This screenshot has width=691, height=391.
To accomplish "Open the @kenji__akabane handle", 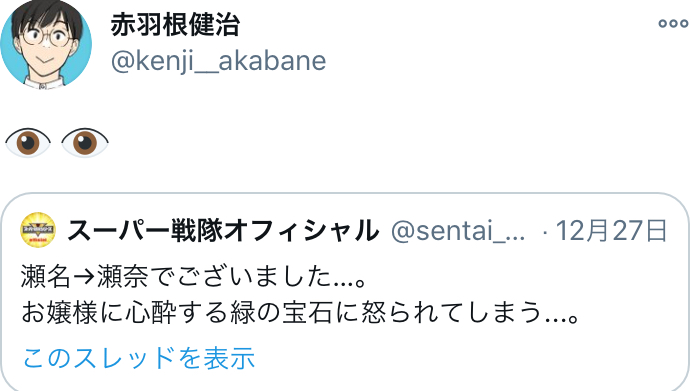I will 219,61.
